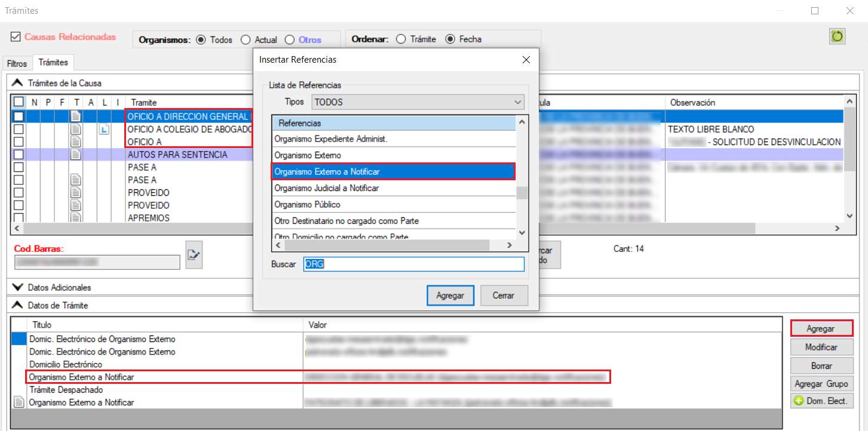
Task: Click the green refresh icon
Action: [837, 36]
